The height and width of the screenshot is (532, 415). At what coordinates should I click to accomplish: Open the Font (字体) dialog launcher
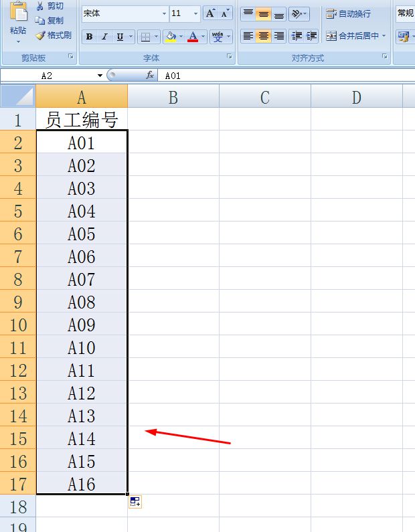(x=230, y=56)
